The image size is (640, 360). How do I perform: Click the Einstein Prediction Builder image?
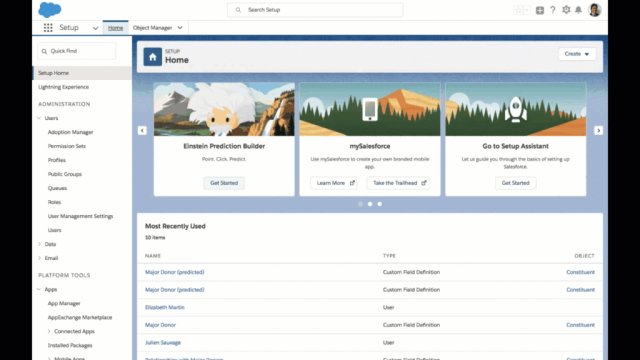tap(224, 109)
